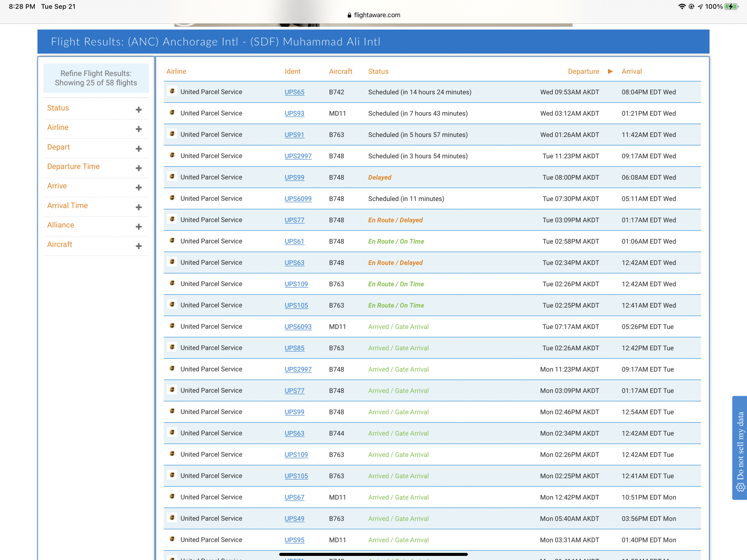Image resolution: width=747 pixels, height=560 pixels.
Task: Click the battery icon in status bar
Action: pos(731,6)
